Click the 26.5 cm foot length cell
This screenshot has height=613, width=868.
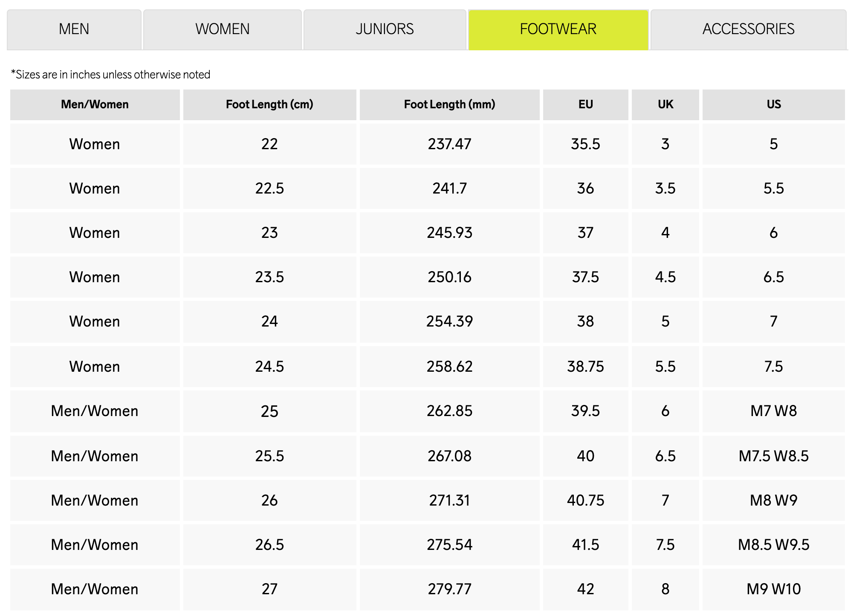(x=269, y=545)
